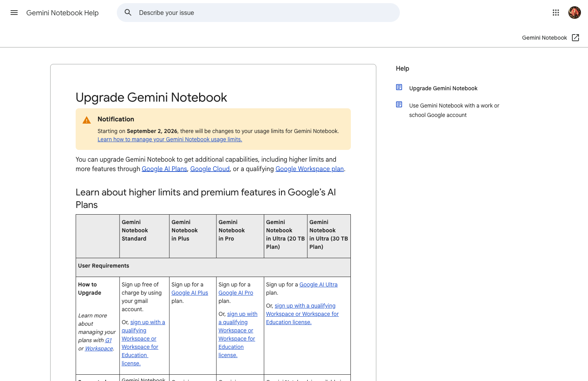Click the Gemini Notebook external-link icon
The width and height of the screenshot is (588, 381).
click(x=575, y=38)
